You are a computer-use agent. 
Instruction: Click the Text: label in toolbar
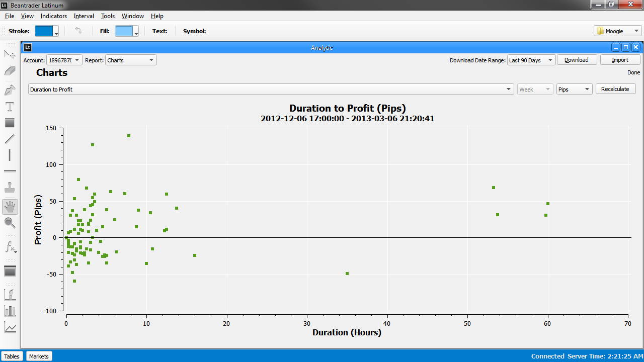[160, 31]
